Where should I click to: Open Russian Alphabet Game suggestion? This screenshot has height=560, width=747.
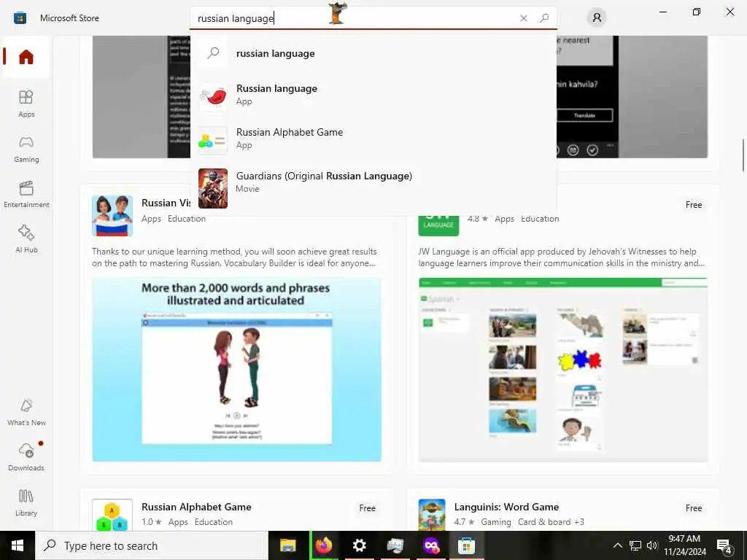pos(373,139)
